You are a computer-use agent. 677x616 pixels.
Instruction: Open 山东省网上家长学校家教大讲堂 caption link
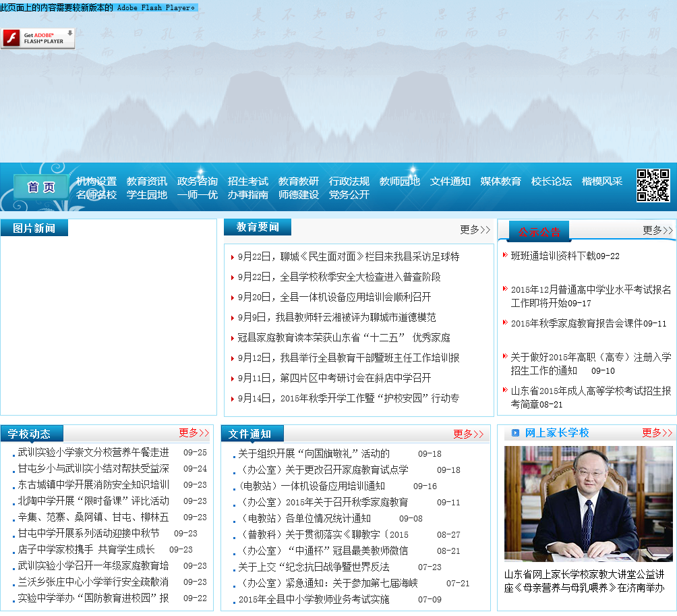[x=584, y=581]
